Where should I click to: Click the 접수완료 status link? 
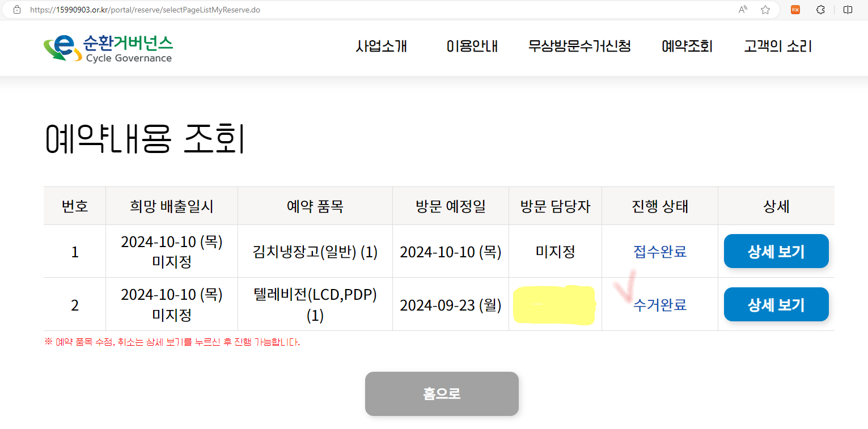[660, 252]
